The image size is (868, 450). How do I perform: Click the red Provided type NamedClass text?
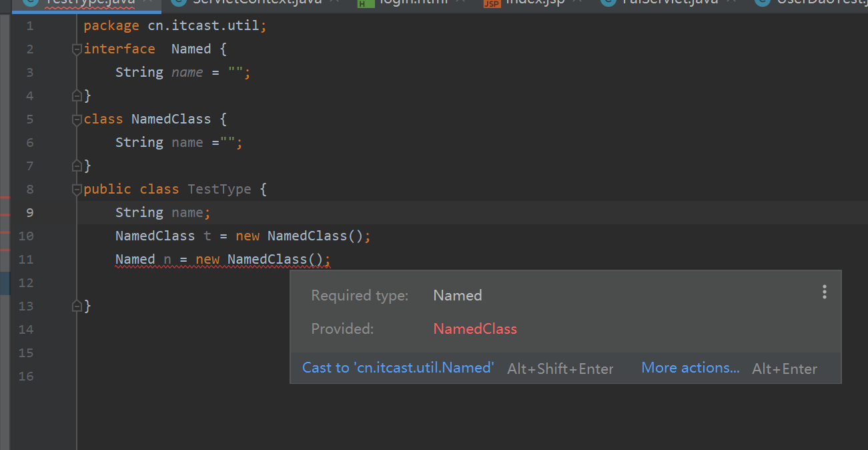[474, 328]
